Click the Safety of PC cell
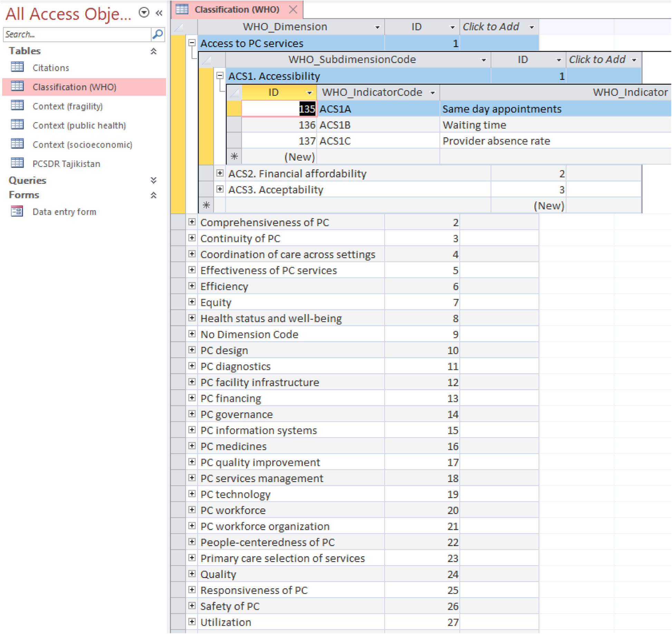The image size is (672, 634). [x=291, y=606]
